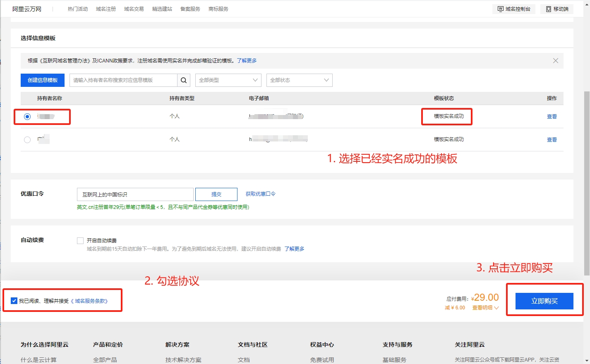This screenshot has height=364, width=590.
Task: Click the search magnifier icon
Action: 184,80
